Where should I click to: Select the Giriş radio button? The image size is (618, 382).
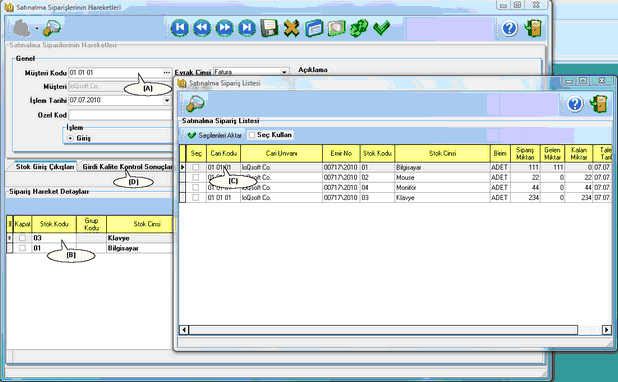(71, 138)
